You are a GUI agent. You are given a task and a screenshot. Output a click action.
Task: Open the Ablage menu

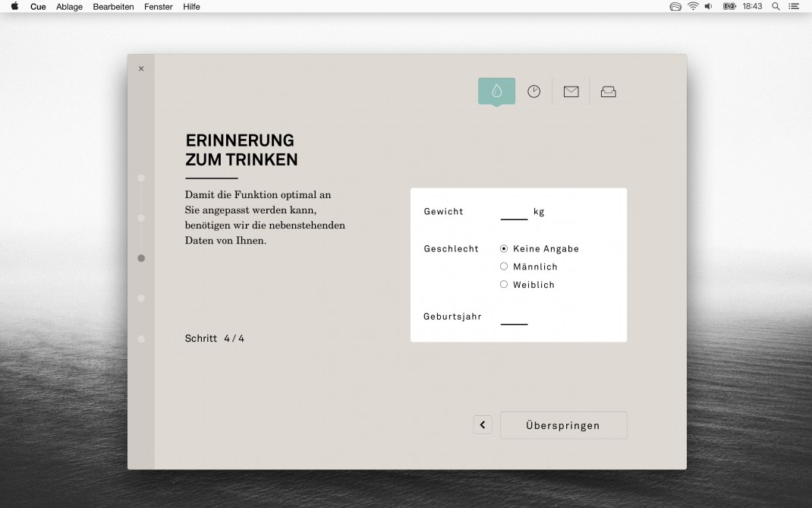(x=69, y=7)
